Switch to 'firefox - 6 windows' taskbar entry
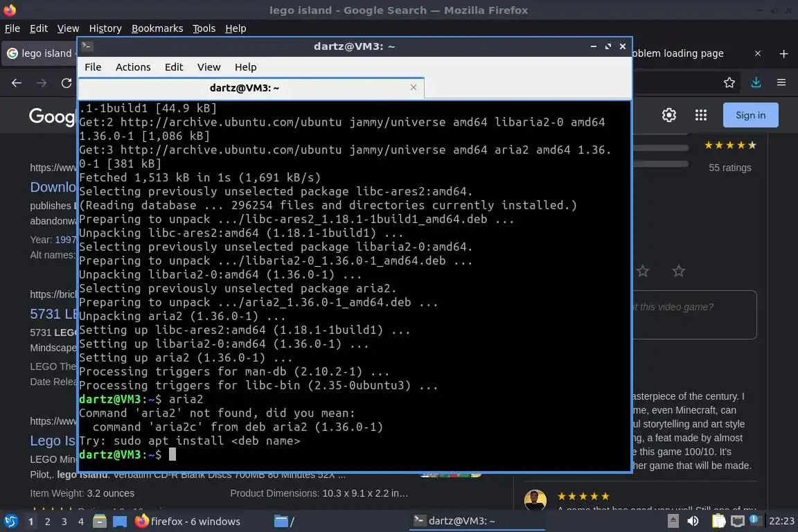Image resolution: width=798 pixels, height=532 pixels. pyautogui.click(x=187, y=522)
